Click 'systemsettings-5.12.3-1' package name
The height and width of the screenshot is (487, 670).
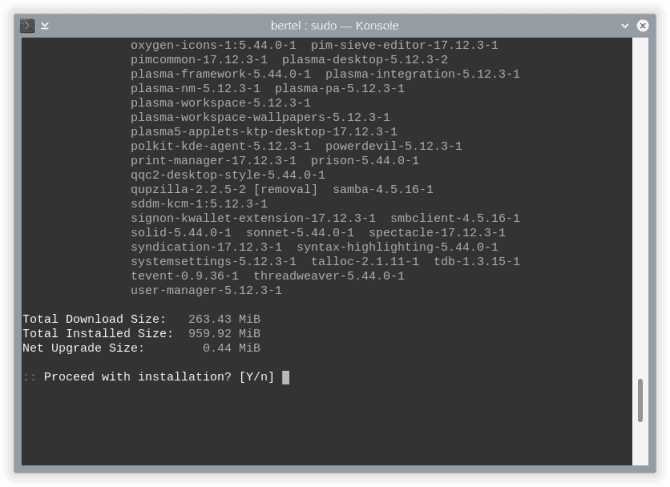(213, 261)
